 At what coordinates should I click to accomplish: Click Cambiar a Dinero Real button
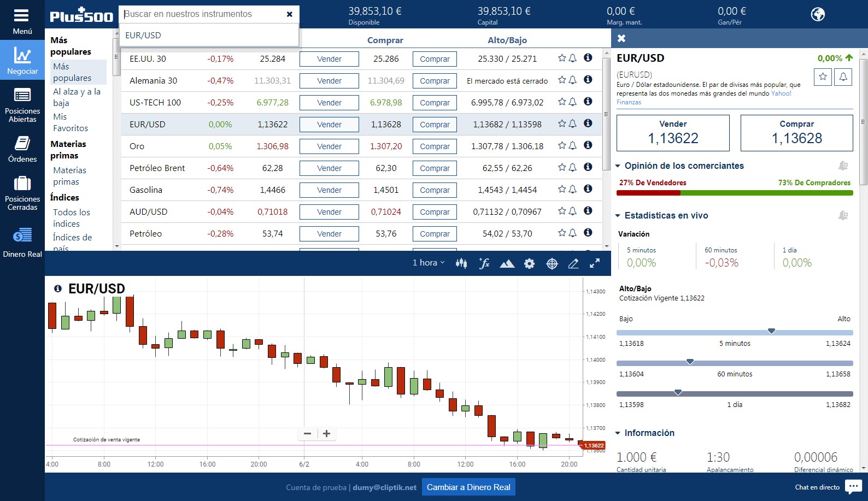pos(468,487)
